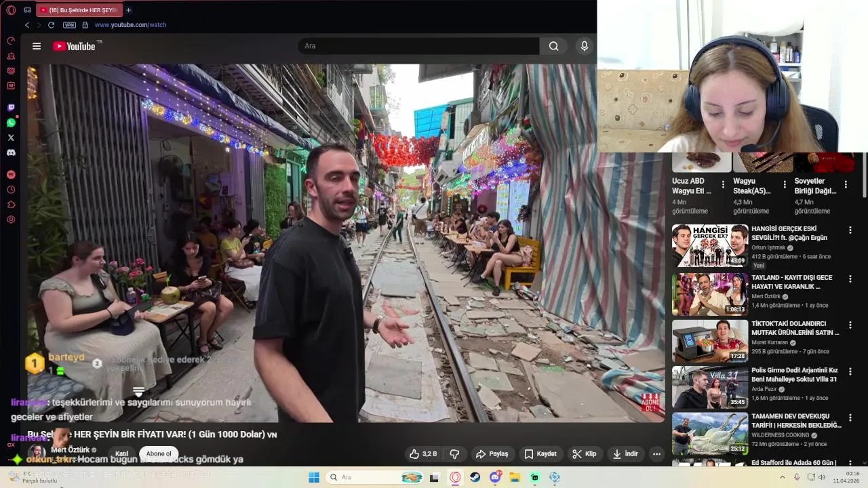Open options menu for 'HANGİSİ GERÇEK ESKİ' video
Screen dimensions: 868x488
pos(850,230)
